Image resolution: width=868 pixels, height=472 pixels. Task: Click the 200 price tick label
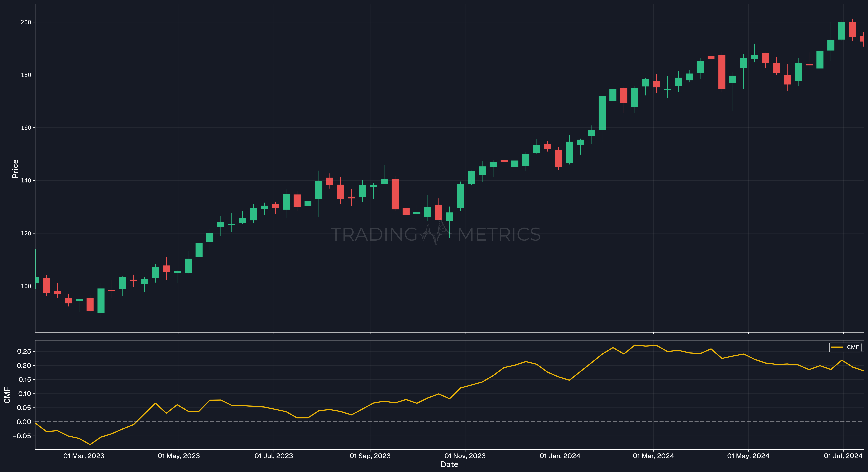pos(26,22)
